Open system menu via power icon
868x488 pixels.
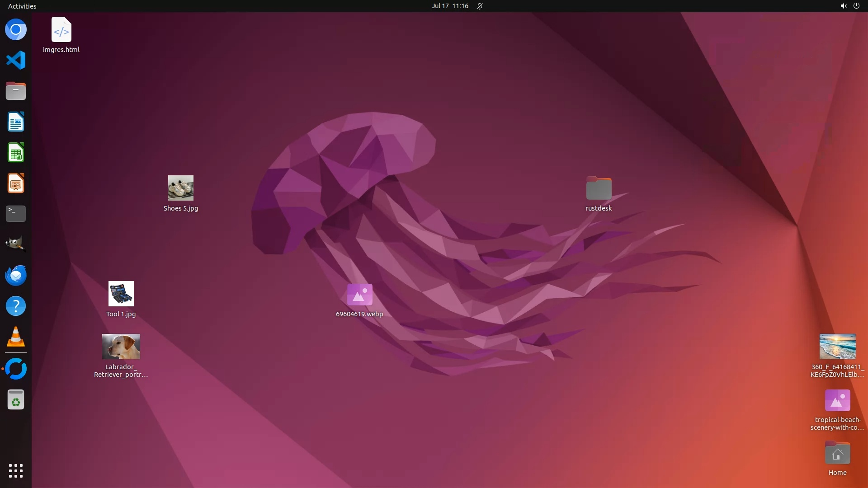(856, 6)
